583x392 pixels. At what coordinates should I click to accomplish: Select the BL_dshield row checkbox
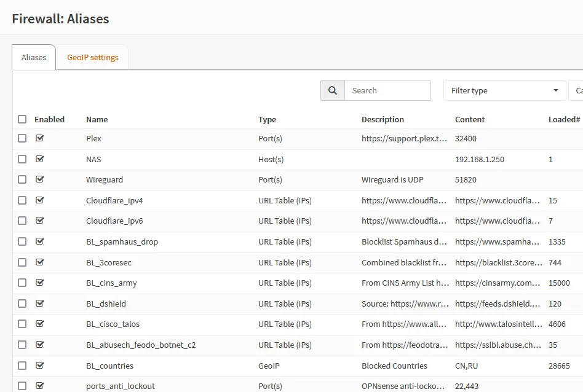(22, 303)
